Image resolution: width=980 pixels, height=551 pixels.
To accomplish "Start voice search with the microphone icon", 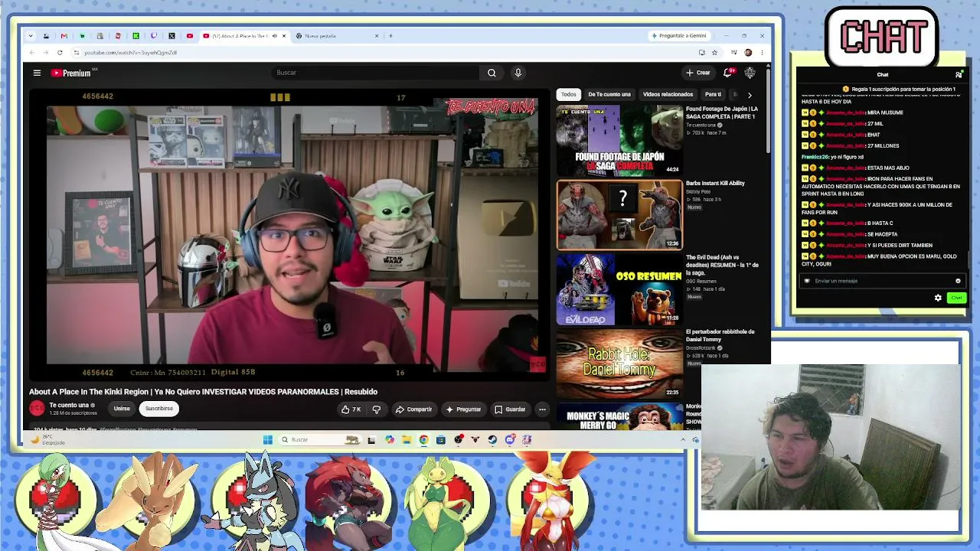I will point(518,73).
